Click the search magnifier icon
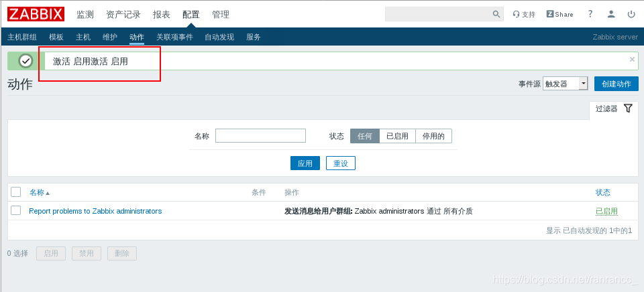The width and height of the screenshot is (644, 292). tap(496, 14)
